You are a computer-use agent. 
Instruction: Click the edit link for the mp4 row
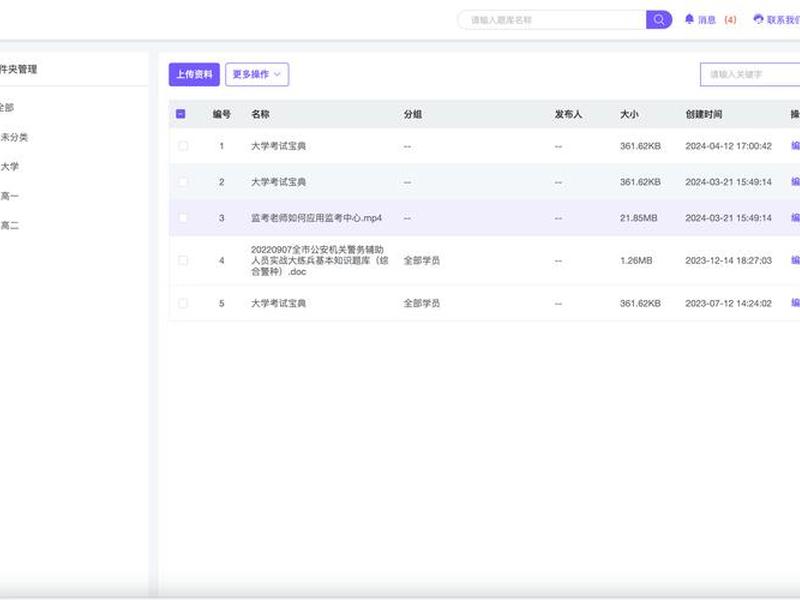click(795, 218)
